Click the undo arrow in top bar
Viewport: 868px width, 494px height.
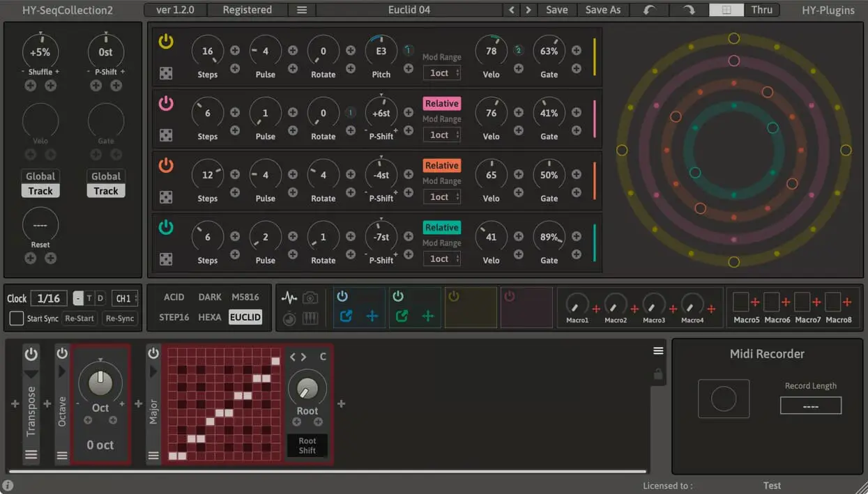649,10
